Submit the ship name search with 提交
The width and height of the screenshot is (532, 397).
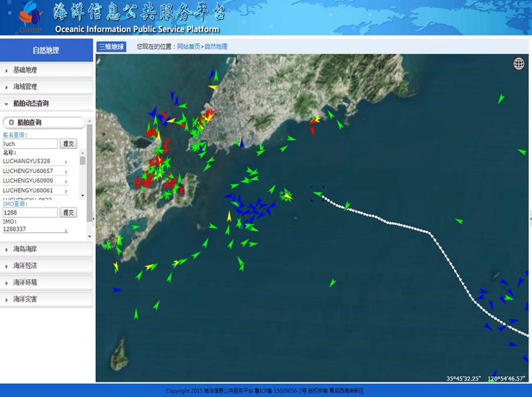pyautogui.click(x=68, y=144)
